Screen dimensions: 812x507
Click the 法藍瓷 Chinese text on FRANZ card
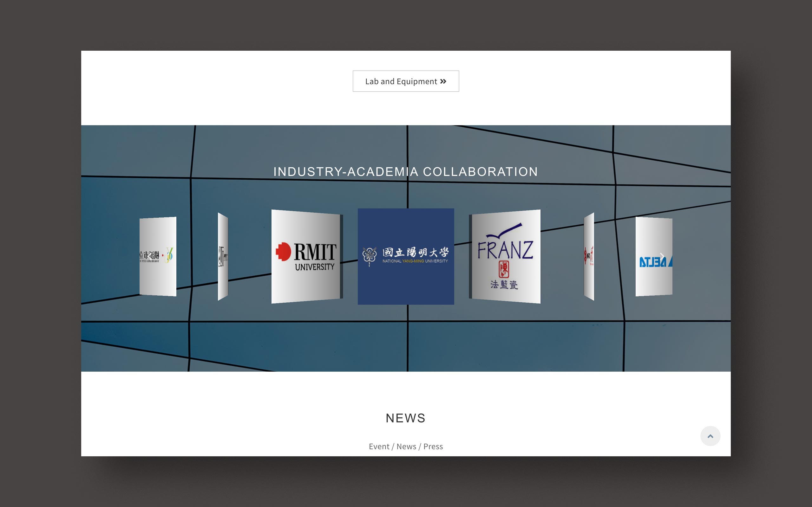(x=504, y=285)
